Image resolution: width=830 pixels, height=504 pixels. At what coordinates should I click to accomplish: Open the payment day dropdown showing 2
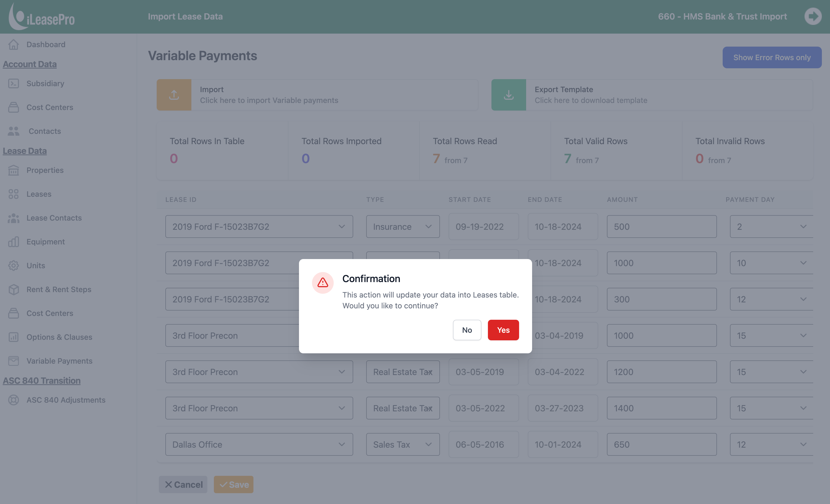[771, 227]
